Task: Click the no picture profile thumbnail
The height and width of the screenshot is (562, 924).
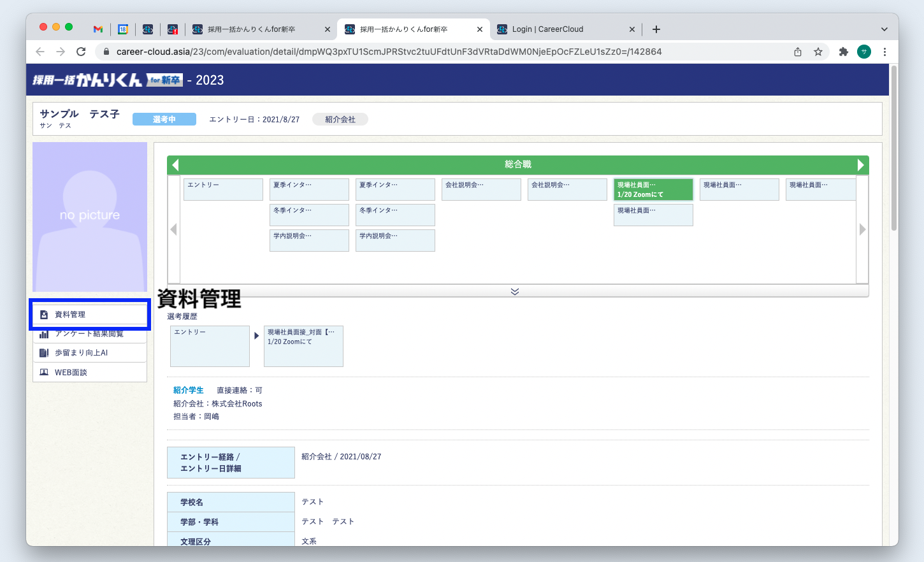Action: [x=90, y=217]
